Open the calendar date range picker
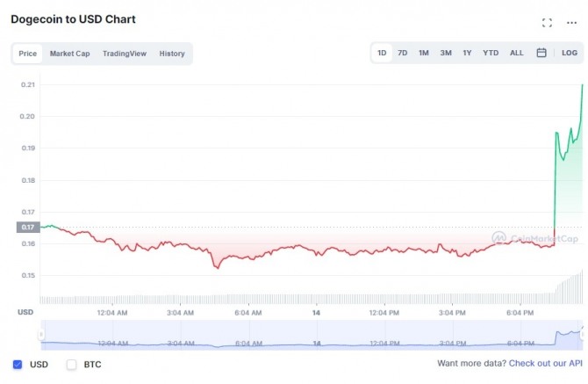The width and height of the screenshot is (588, 384). point(541,53)
